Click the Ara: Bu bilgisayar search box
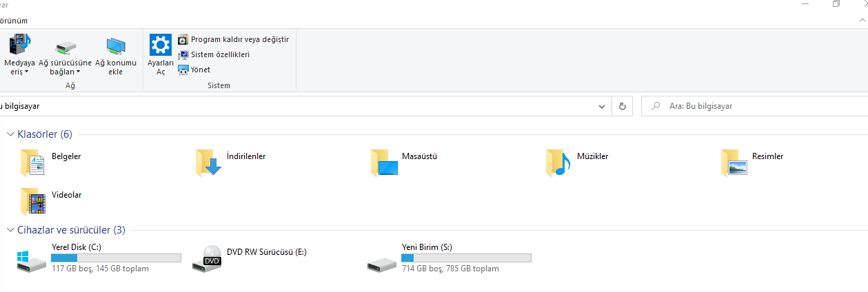 coord(751,107)
